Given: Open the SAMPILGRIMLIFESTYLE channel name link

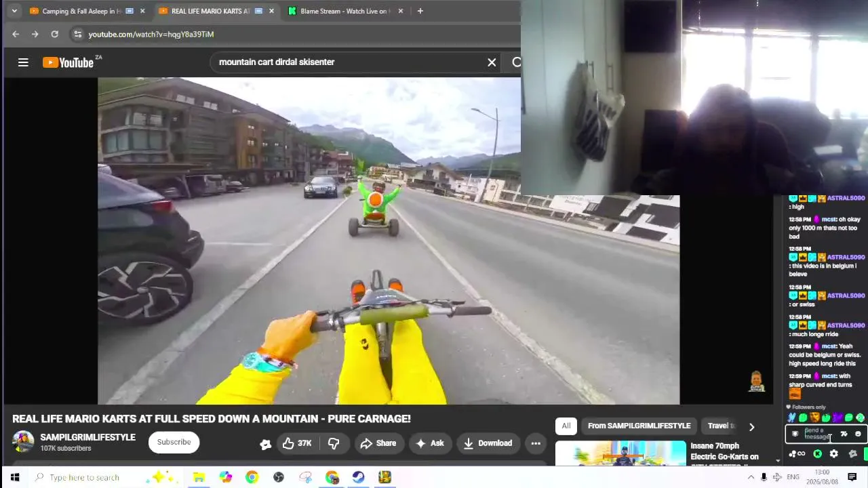Looking at the screenshot, I should click(x=87, y=437).
